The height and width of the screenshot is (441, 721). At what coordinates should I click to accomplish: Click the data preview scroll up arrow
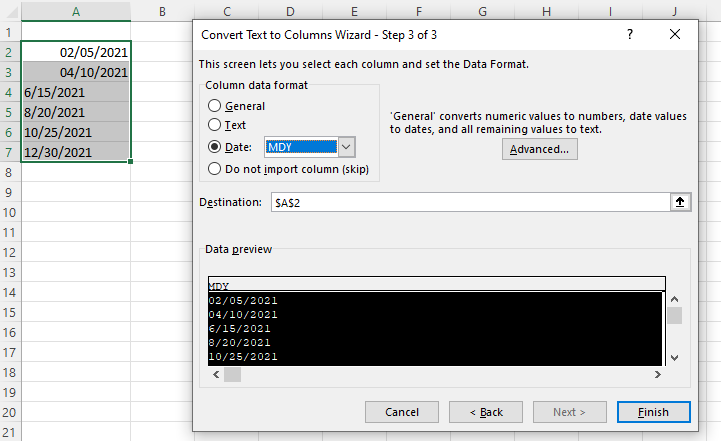click(675, 299)
